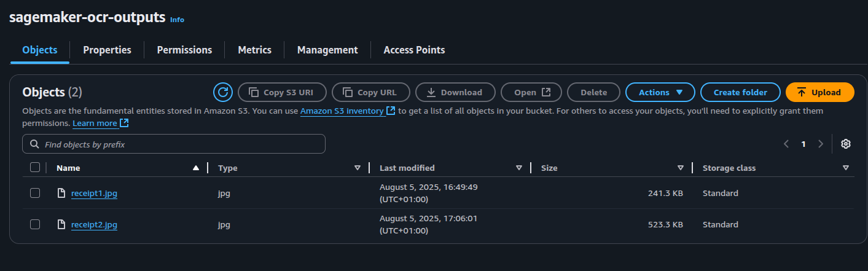Go to previous page arrow
This screenshot has height=271, width=868.
[786, 144]
